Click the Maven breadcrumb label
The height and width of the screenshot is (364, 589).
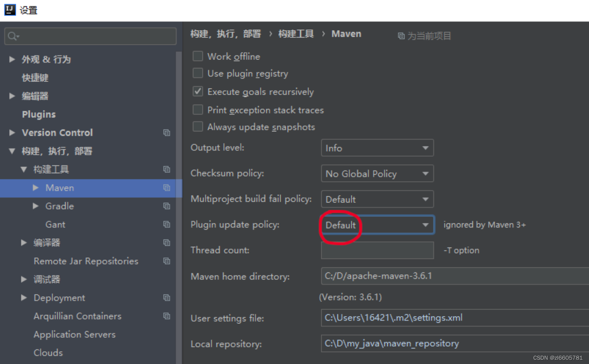(346, 34)
